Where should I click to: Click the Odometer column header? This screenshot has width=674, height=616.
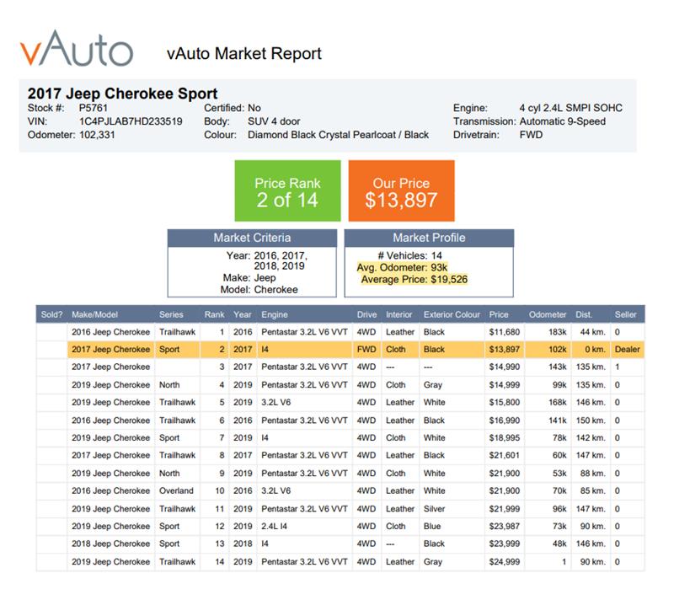[x=548, y=314]
